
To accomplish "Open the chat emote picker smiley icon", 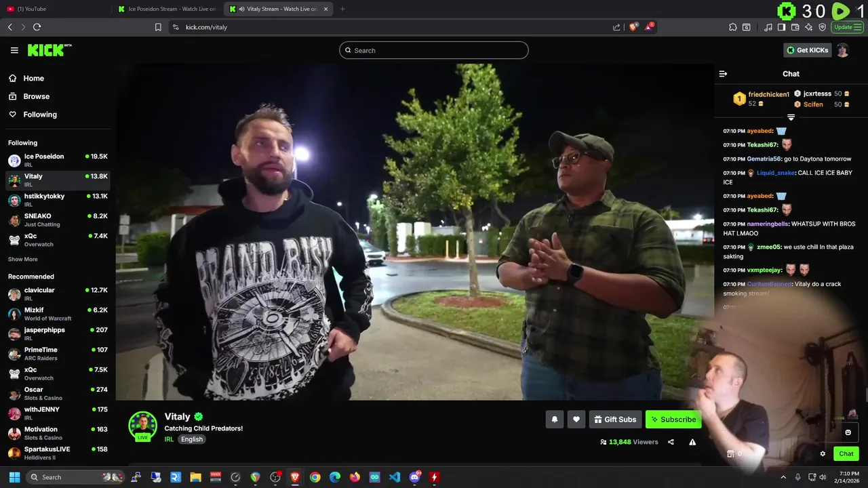I will 848,432.
